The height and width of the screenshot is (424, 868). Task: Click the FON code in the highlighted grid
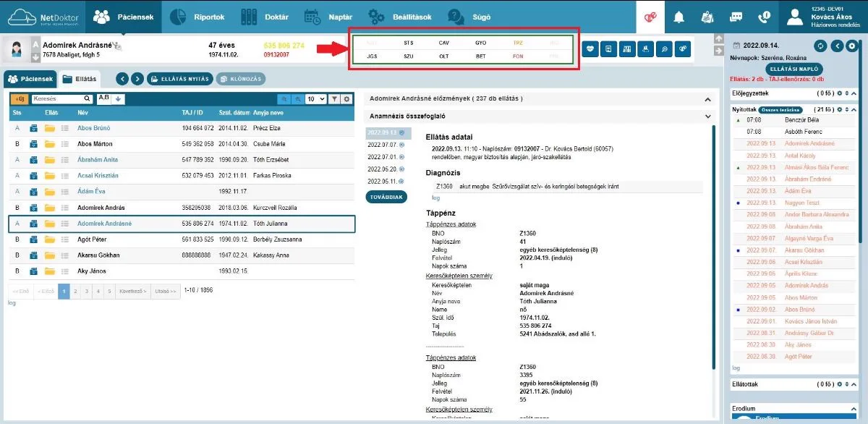click(x=518, y=56)
